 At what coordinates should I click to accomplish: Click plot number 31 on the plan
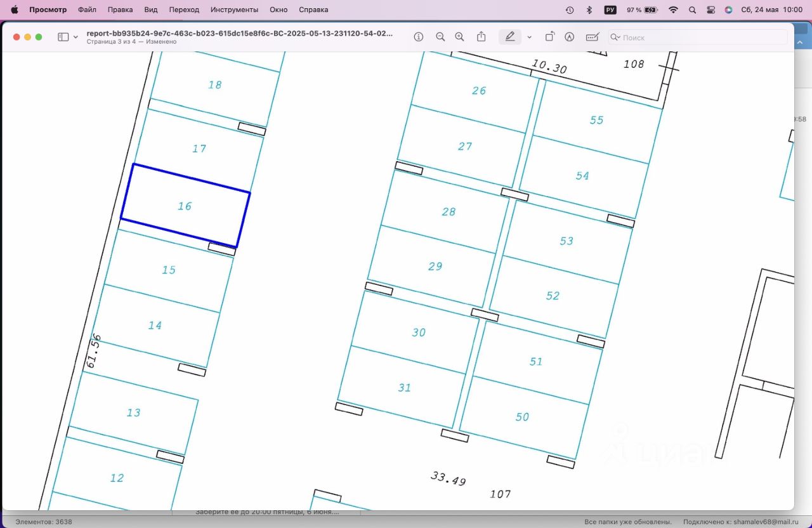point(405,388)
